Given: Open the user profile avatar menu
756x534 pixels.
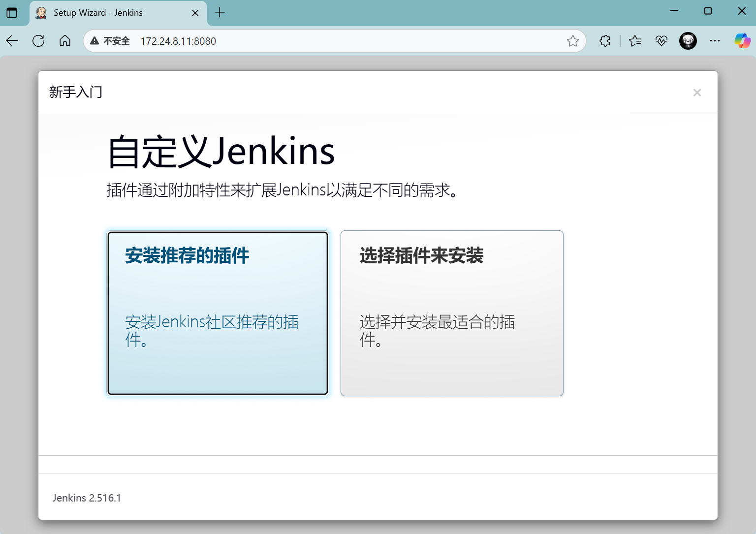Looking at the screenshot, I should tap(688, 41).
